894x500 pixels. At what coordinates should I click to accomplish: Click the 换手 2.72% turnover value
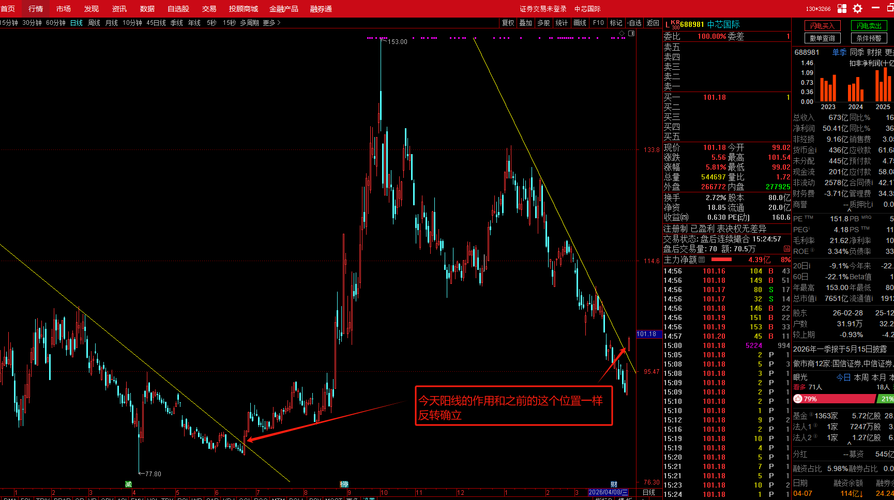[715, 197]
